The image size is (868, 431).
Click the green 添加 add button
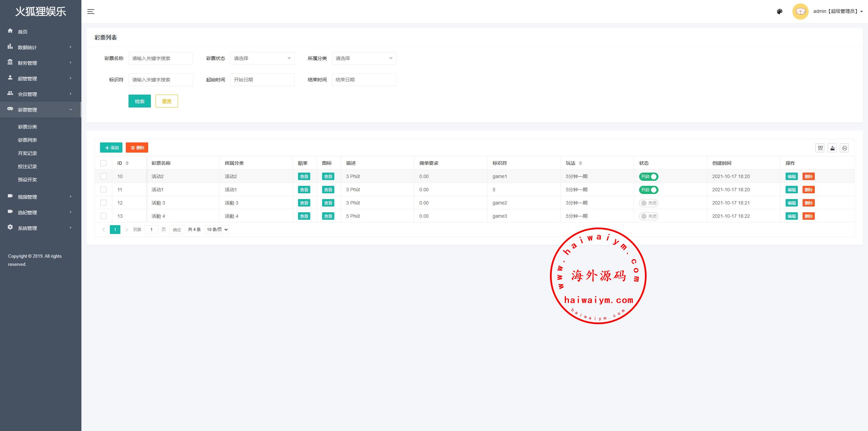tap(111, 148)
